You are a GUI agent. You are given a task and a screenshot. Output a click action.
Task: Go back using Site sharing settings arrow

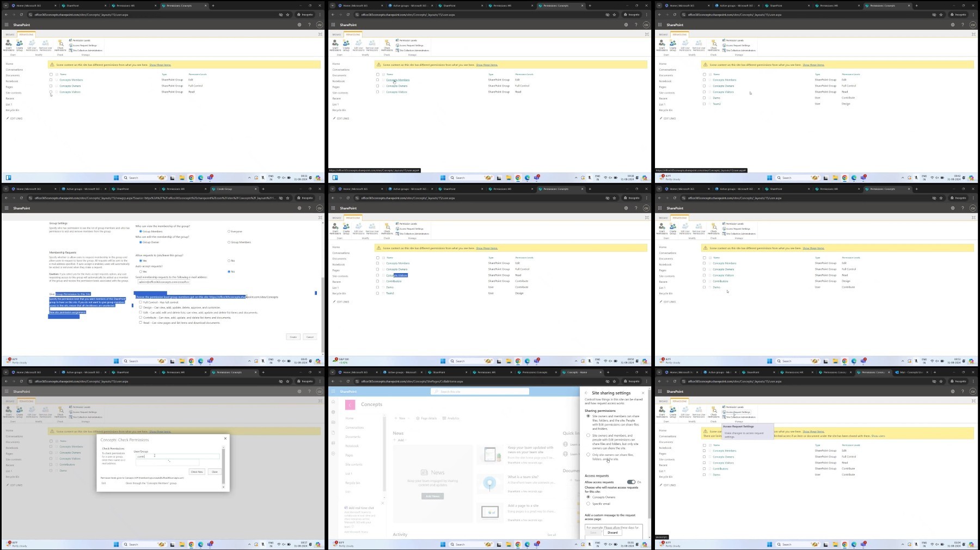[x=586, y=393]
